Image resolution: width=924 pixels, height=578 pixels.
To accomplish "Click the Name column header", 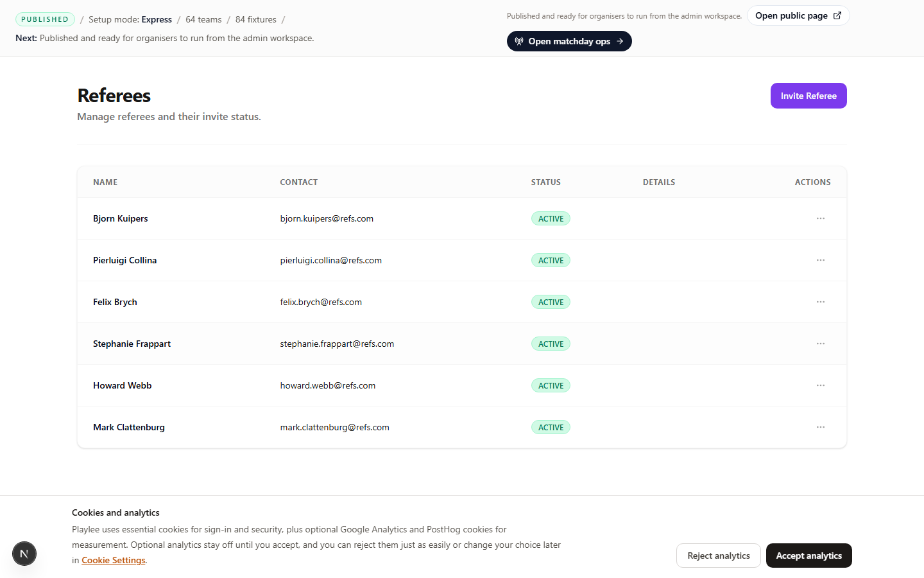I will [x=105, y=182].
